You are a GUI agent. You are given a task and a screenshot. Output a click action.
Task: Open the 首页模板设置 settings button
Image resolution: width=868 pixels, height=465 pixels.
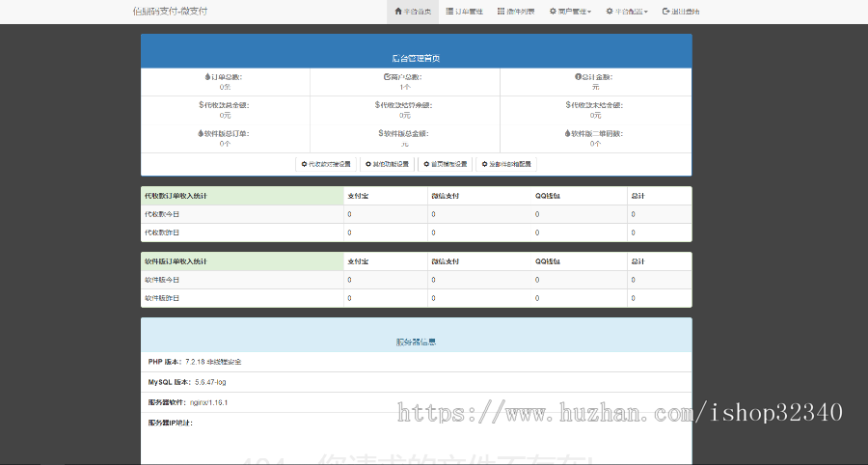[445, 164]
